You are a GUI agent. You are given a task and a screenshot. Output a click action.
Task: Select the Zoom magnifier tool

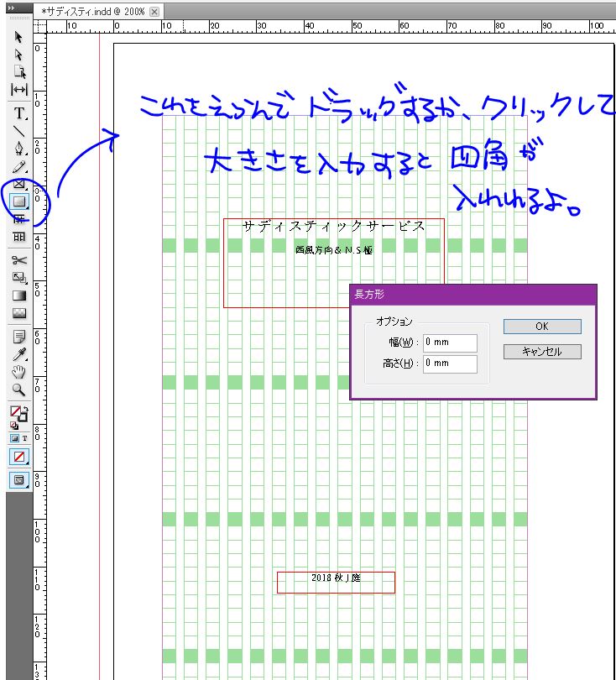point(18,390)
